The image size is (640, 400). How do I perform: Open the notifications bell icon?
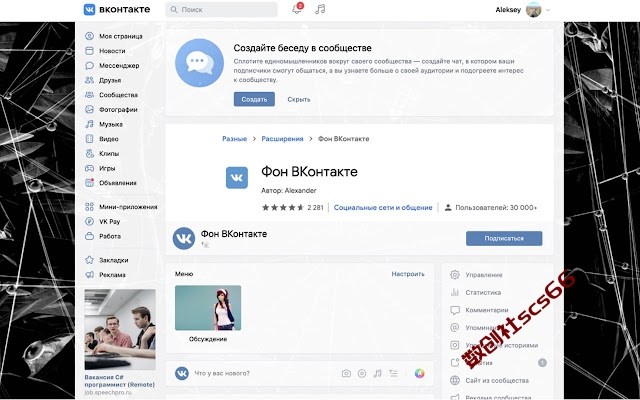coord(297,9)
